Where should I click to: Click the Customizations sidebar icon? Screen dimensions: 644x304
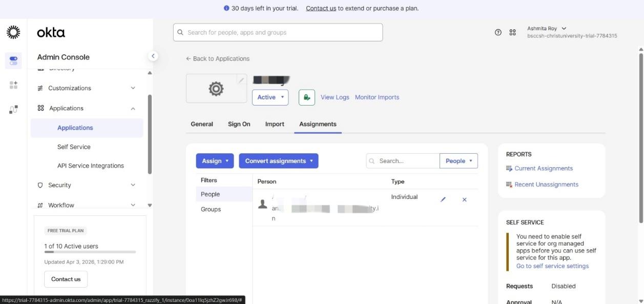pyautogui.click(x=40, y=88)
